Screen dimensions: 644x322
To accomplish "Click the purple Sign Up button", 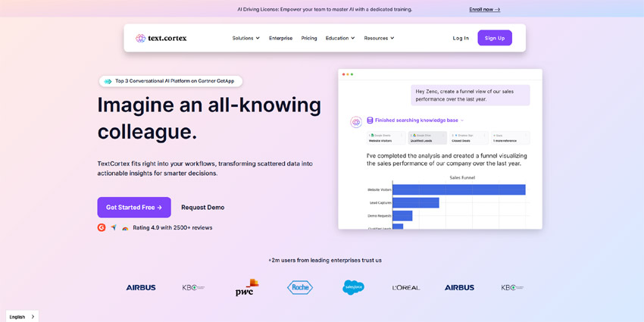I will point(495,38).
